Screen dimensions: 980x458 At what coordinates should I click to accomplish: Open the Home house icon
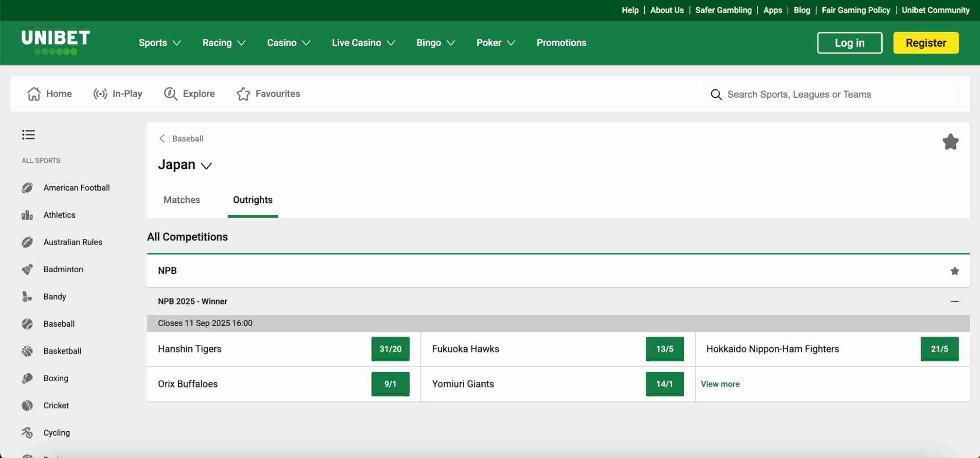coord(34,94)
